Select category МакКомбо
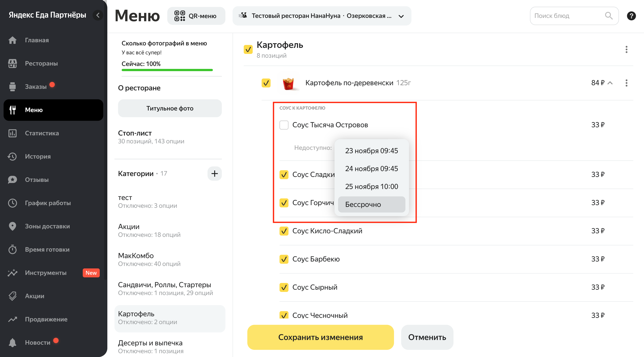644x357 pixels. [170, 259]
